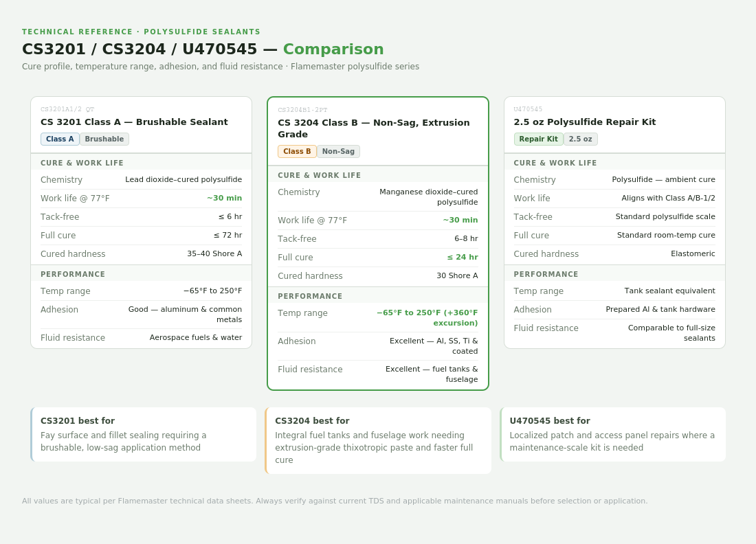Click 'Aligns with Class A/B-1/2' work life value
756x544 pixels.
click(668, 198)
